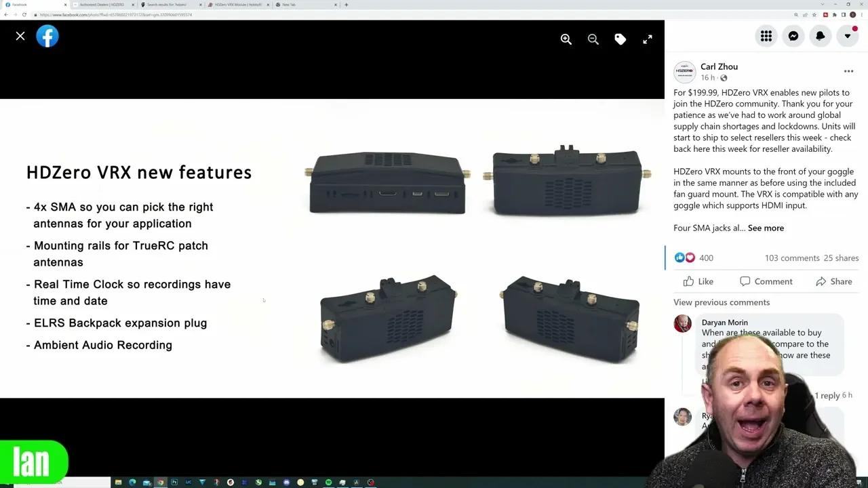Open the Facebook menu grid icon

pyautogui.click(x=766, y=37)
